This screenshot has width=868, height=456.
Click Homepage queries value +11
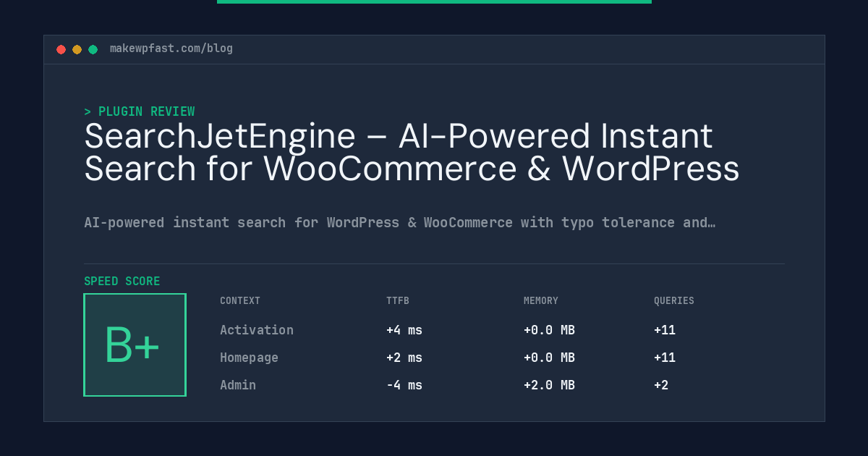665,358
